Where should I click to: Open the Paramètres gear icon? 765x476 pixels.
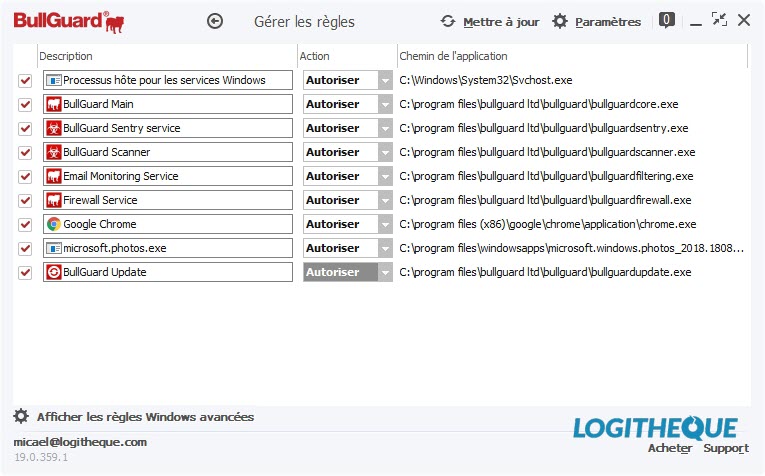(x=560, y=21)
